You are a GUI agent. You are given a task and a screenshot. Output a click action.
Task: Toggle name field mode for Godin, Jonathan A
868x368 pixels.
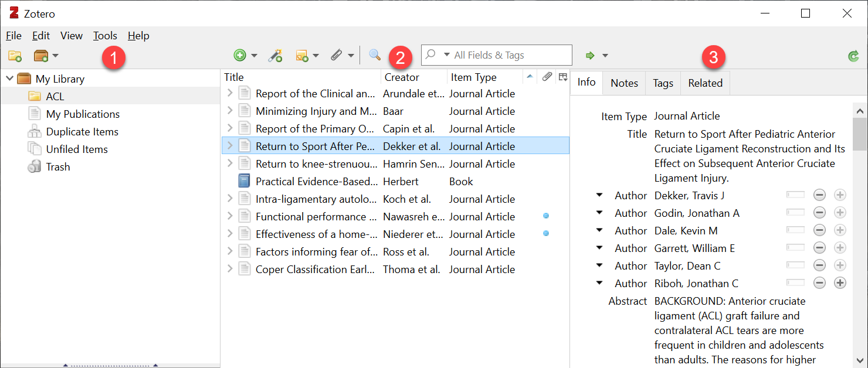coord(796,213)
